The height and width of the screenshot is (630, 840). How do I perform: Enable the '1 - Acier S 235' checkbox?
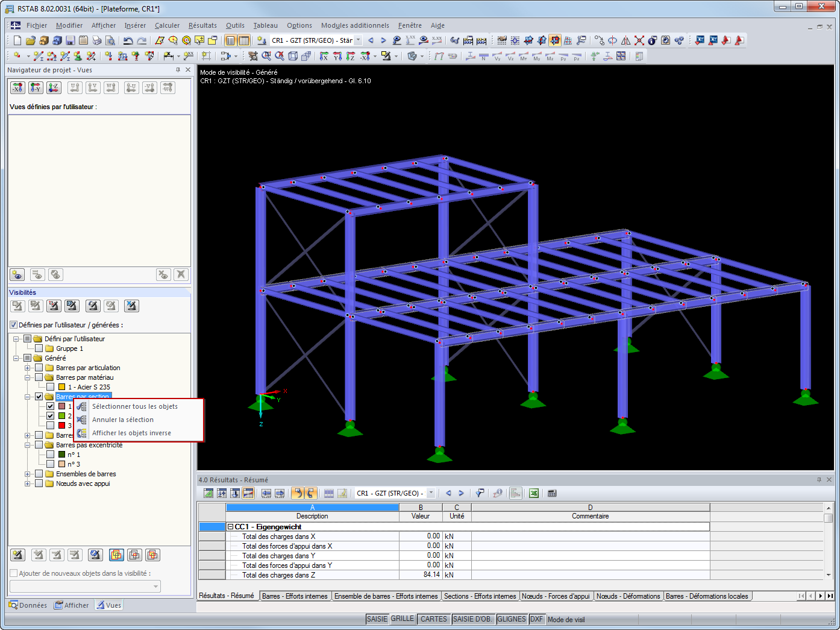pos(50,387)
